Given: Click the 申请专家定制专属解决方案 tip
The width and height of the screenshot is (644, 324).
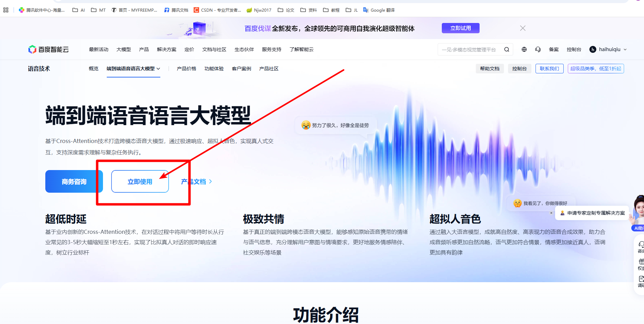Looking at the screenshot, I should point(593,213).
